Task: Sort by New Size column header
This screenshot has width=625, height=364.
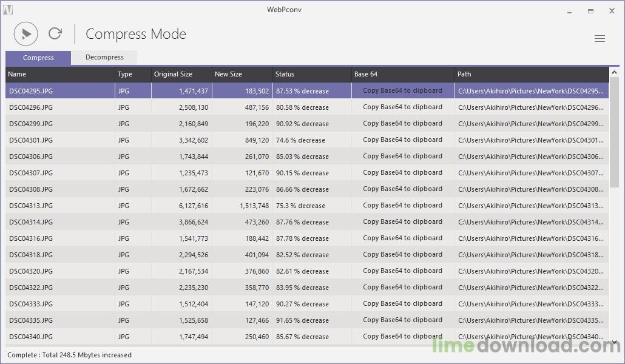Action: (x=242, y=74)
